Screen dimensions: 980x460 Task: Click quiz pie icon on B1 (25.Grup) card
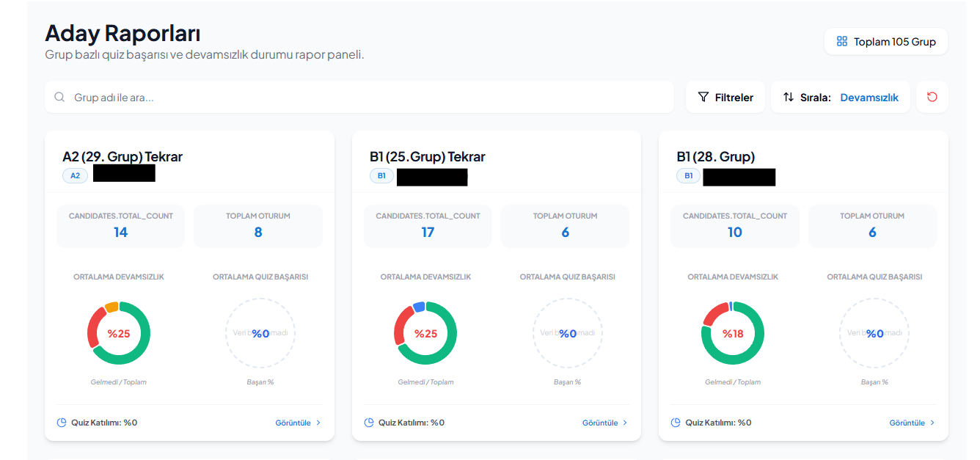click(369, 423)
